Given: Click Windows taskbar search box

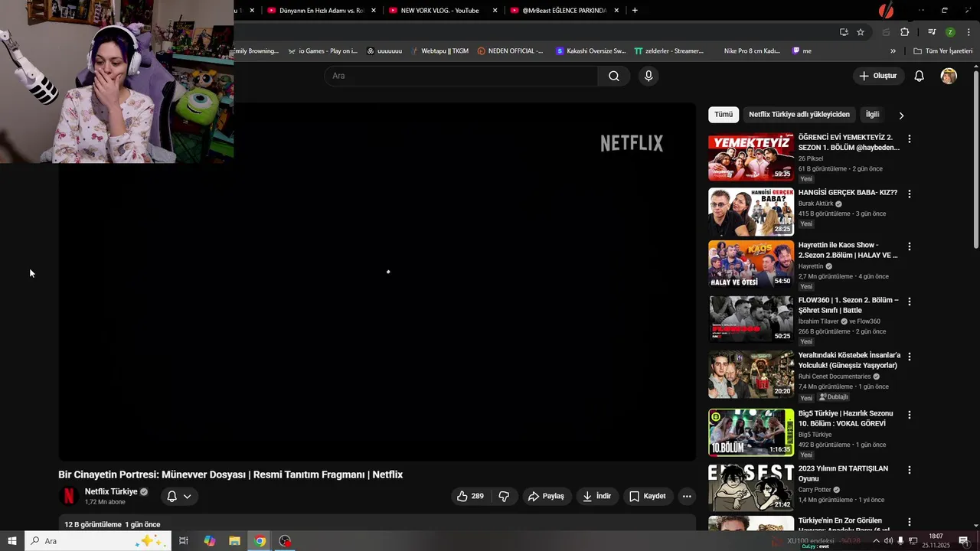Looking at the screenshot, I should [98, 541].
